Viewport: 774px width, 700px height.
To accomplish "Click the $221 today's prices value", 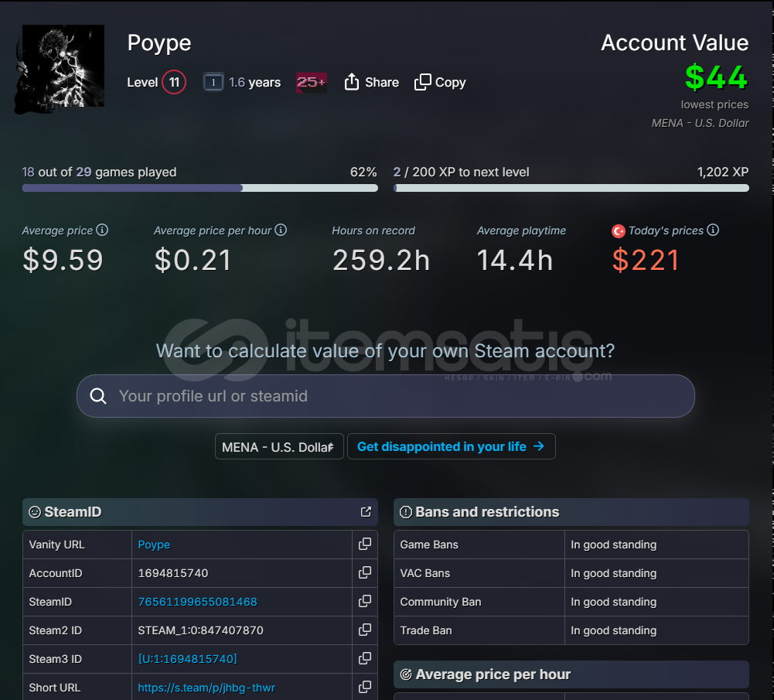I will pyautogui.click(x=646, y=260).
